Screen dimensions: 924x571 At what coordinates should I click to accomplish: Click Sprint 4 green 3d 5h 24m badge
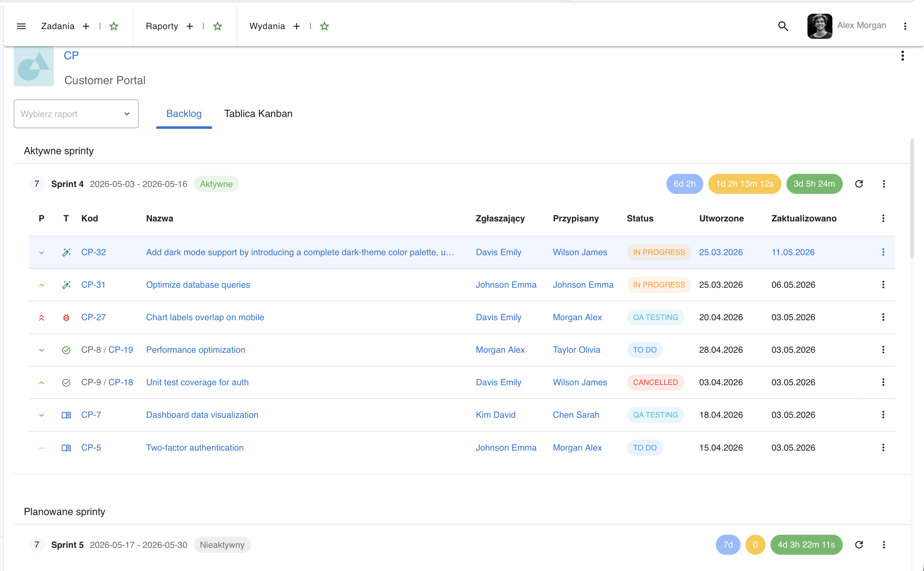[x=814, y=184]
